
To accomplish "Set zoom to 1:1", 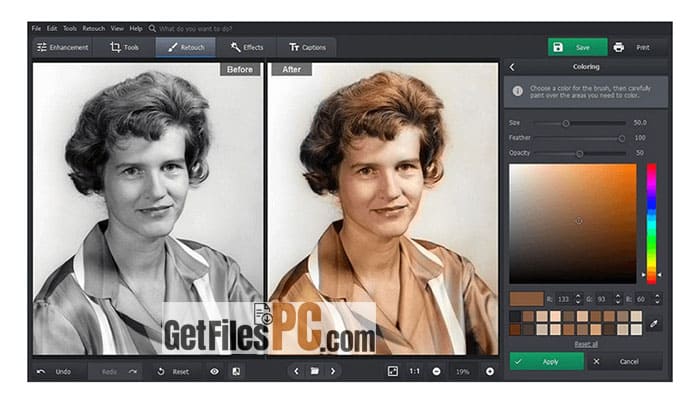I will point(415,371).
